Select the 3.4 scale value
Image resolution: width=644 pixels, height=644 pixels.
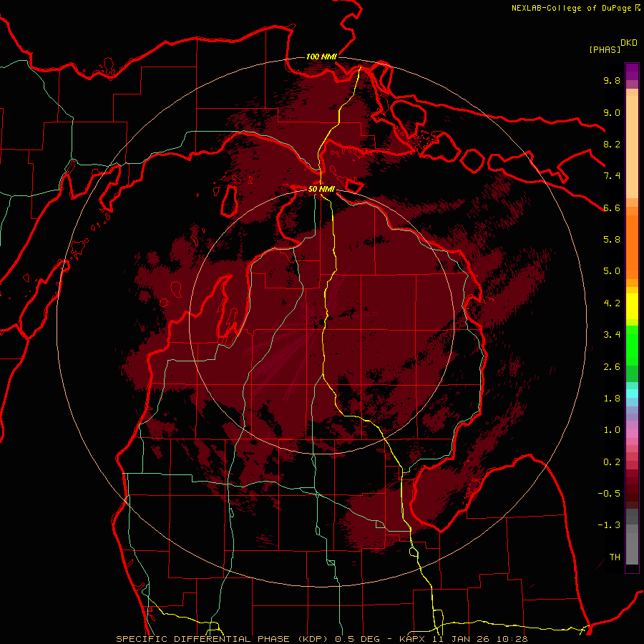(x=612, y=335)
